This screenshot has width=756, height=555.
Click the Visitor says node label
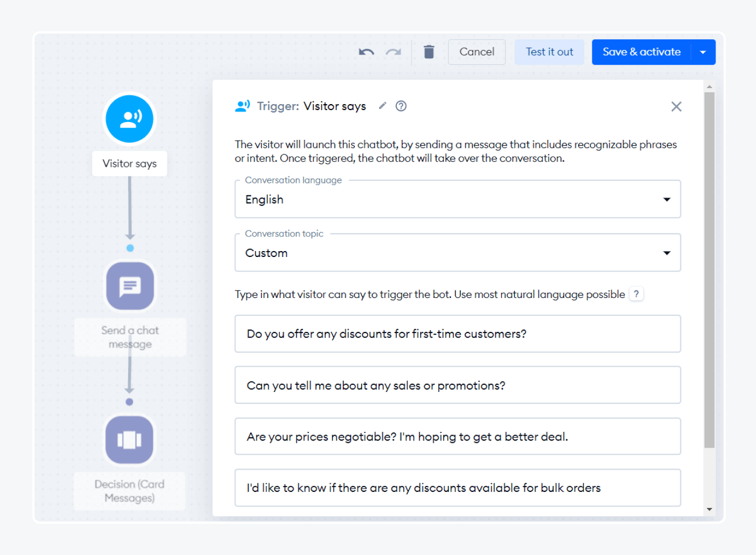tap(130, 164)
